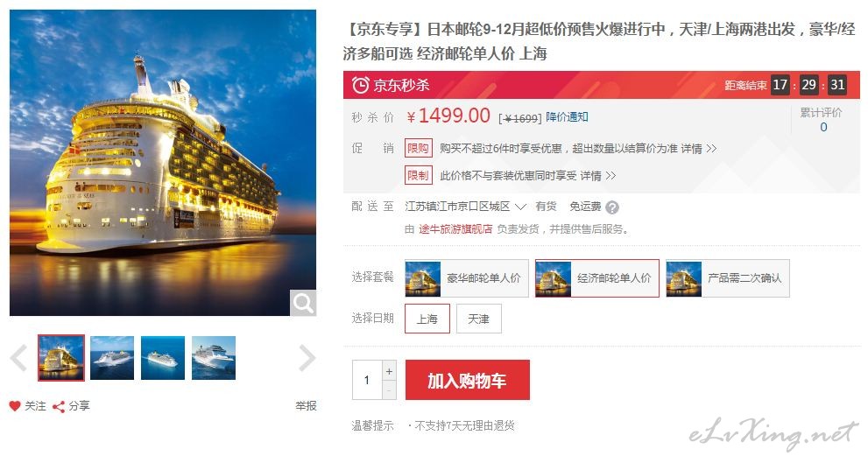Expand the 江苏镇江市京口区城区 delivery dropdown
The height and width of the screenshot is (463, 868).
[465, 207]
